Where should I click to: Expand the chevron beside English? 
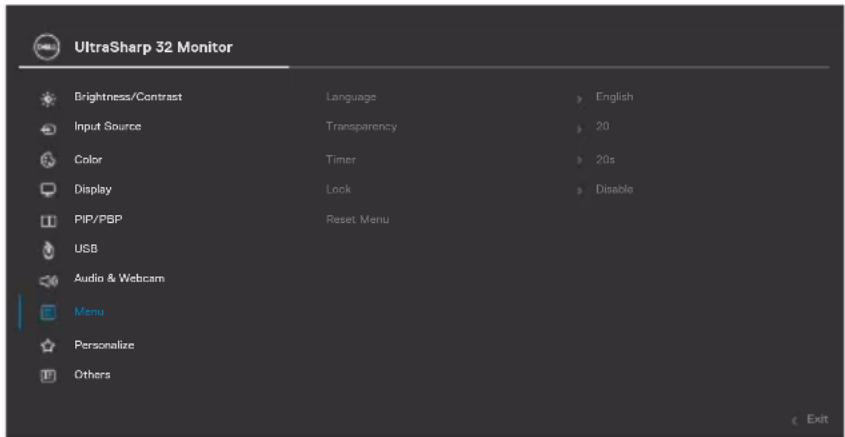pyautogui.click(x=579, y=100)
